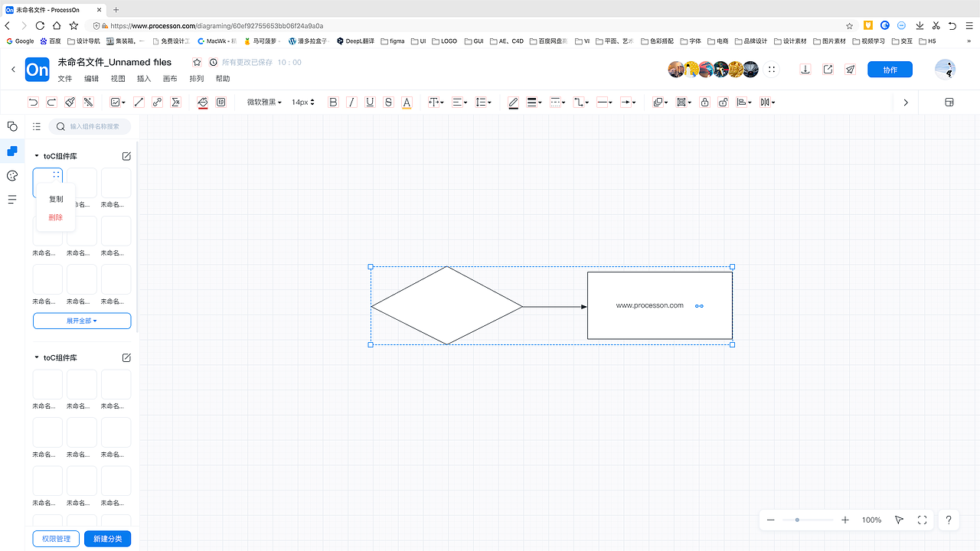Open the 排列 menu
The image size is (980, 551).
[x=197, y=79]
